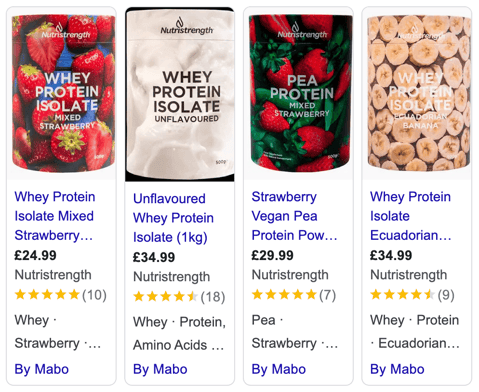The width and height of the screenshot is (479, 392).
Task: Open the Unflavoured whey protein isolate image
Action: (180, 95)
